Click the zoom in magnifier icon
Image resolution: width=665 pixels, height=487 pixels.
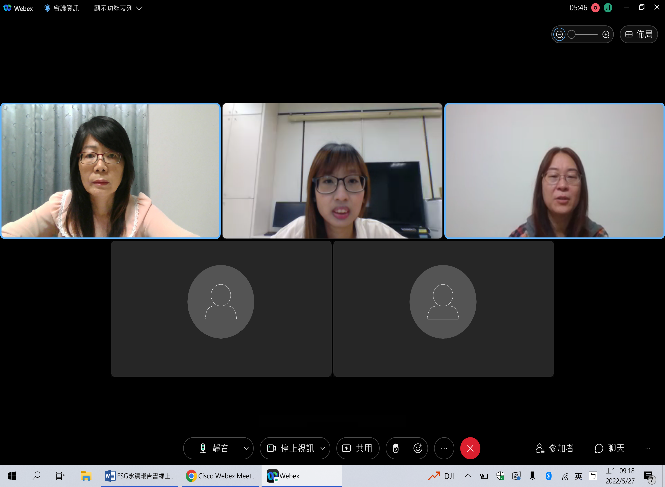click(606, 34)
